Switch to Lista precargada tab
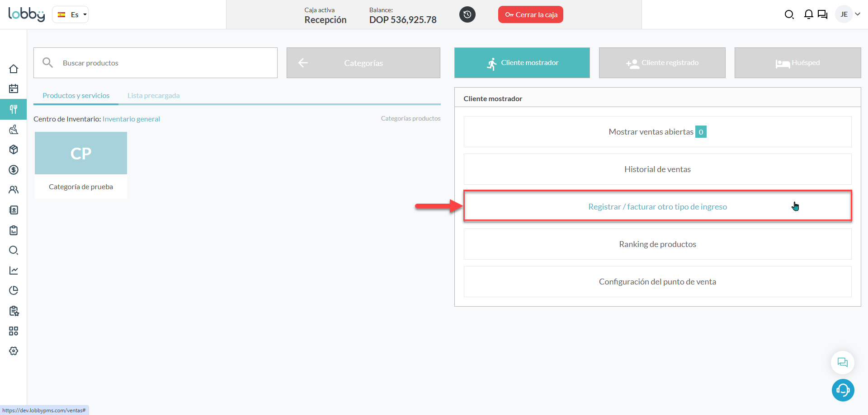The width and height of the screenshot is (868, 415). click(153, 96)
